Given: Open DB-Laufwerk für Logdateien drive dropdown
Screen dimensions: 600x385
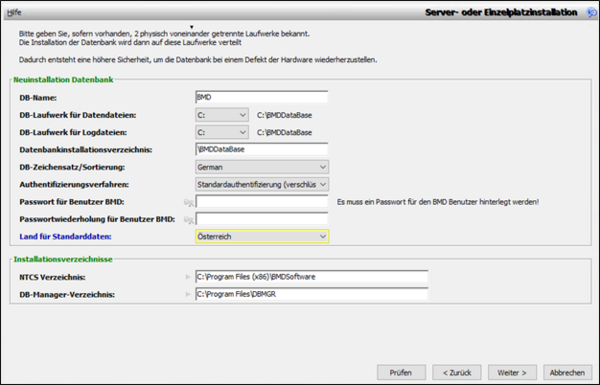Looking at the screenshot, I should (x=222, y=132).
